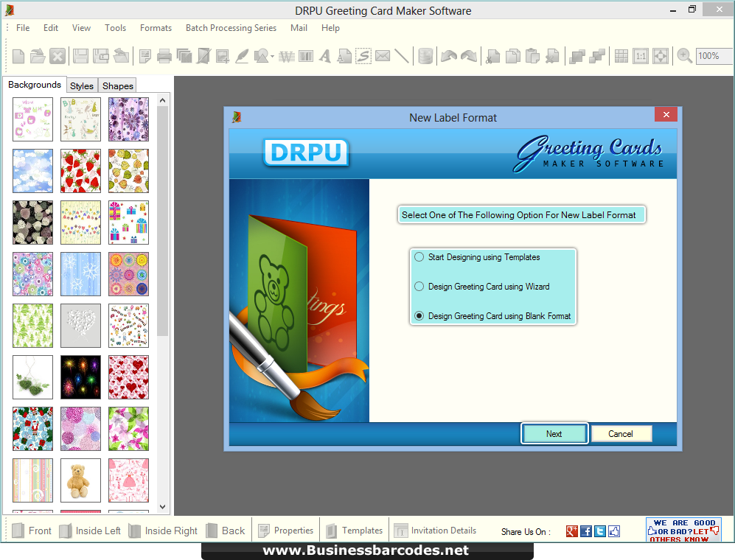Click the backgrounds scrollbar down arrow
Screen dimensions: 735x560
pyautogui.click(x=163, y=506)
